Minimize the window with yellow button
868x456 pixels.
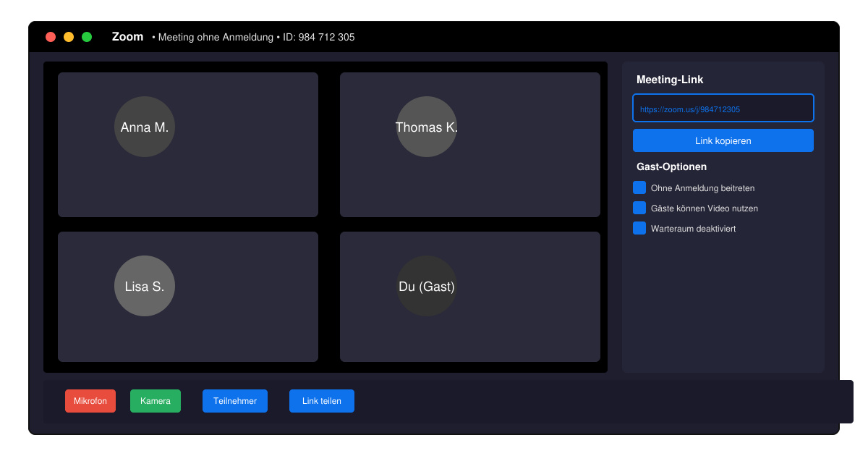(69, 37)
